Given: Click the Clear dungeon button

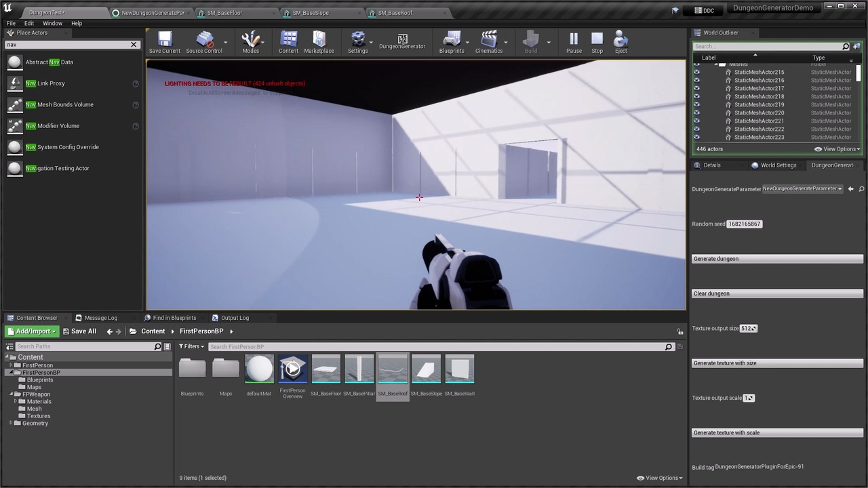Looking at the screenshot, I should (777, 293).
